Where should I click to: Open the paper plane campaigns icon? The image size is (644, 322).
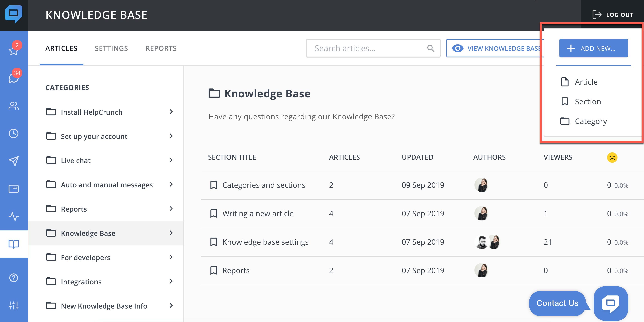[13, 161]
